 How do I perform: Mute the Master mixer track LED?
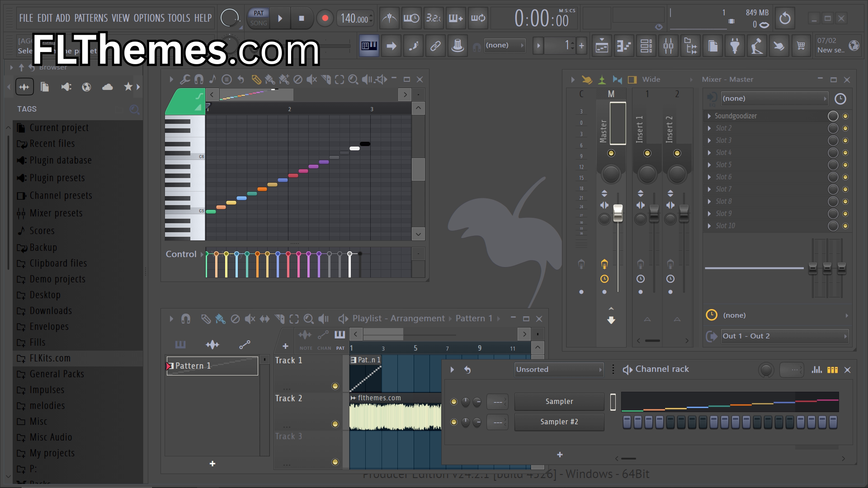coord(611,153)
